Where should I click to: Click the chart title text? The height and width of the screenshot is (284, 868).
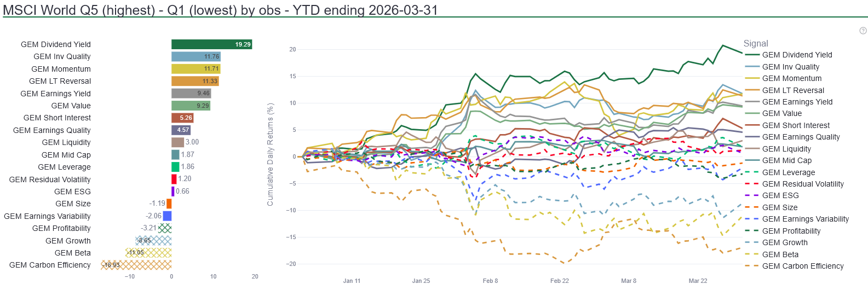click(220, 10)
